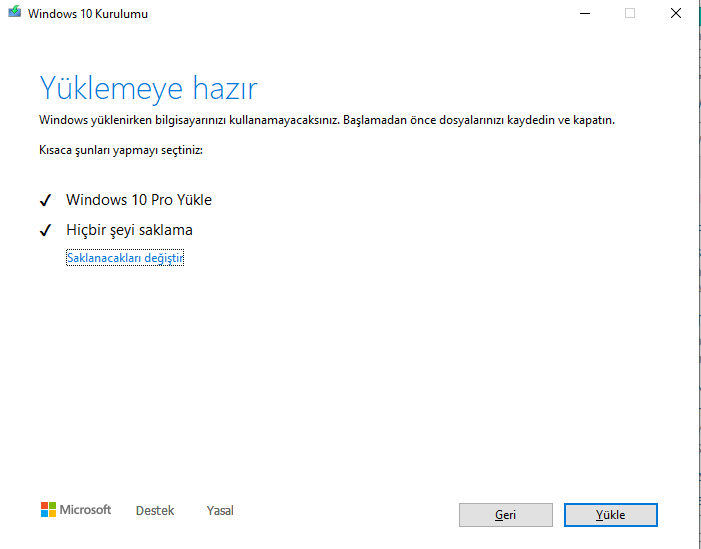The image size is (701, 549).
Task: Click the checkmark beside Windows 10 Pro Yükle
Action: (x=46, y=200)
